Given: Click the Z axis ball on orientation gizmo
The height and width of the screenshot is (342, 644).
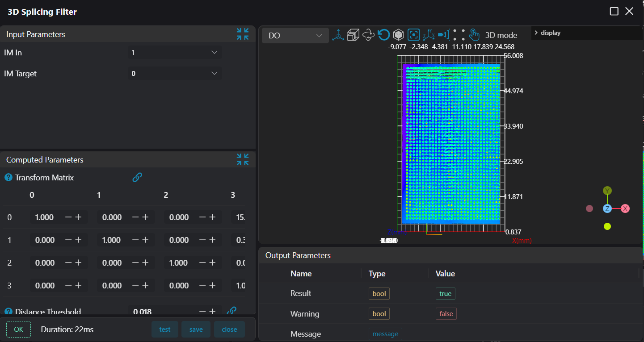Looking at the screenshot, I should (x=607, y=209).
